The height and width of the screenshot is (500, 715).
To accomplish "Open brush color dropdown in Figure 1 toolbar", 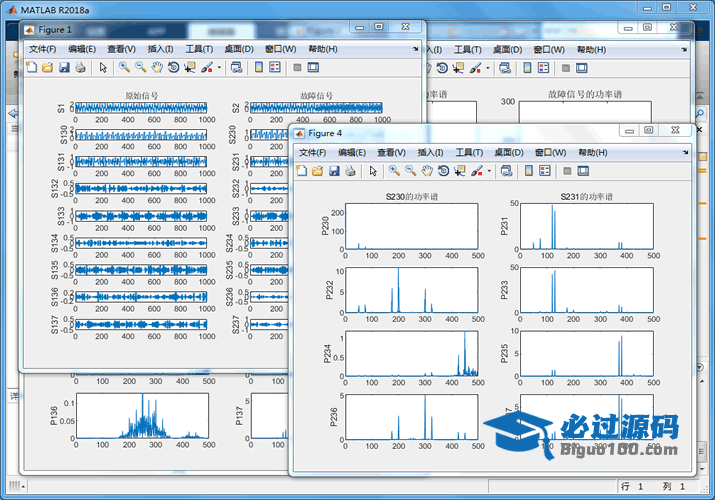I will (x=219, y=67).
